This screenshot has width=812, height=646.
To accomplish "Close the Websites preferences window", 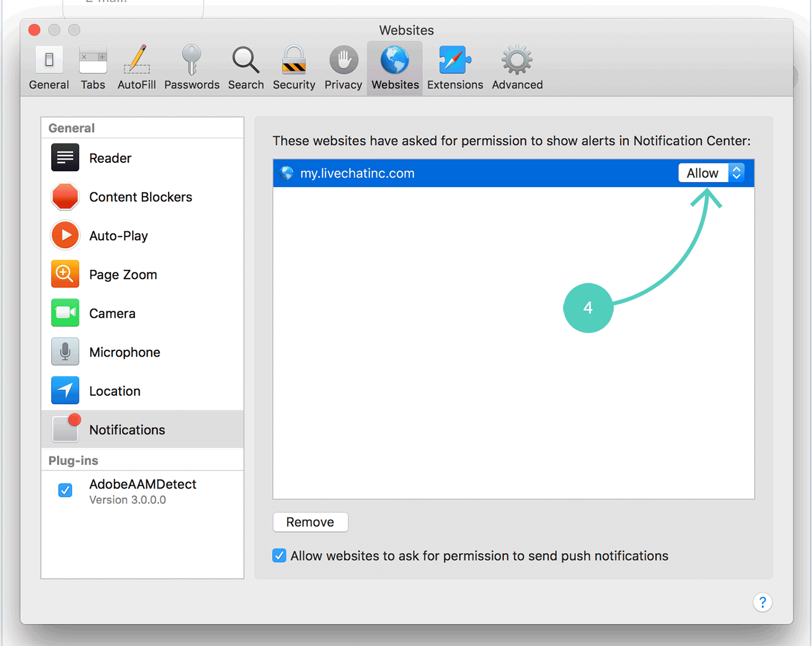I will click(35, 30).
